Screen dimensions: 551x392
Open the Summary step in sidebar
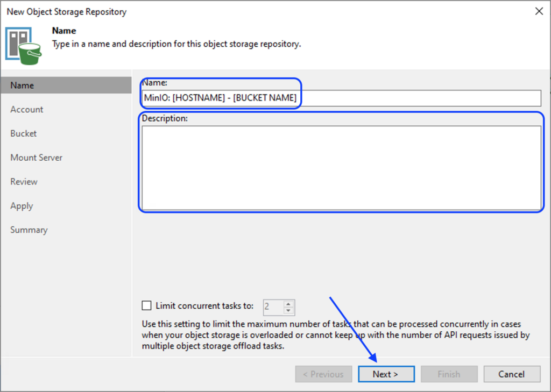[29, 230]
